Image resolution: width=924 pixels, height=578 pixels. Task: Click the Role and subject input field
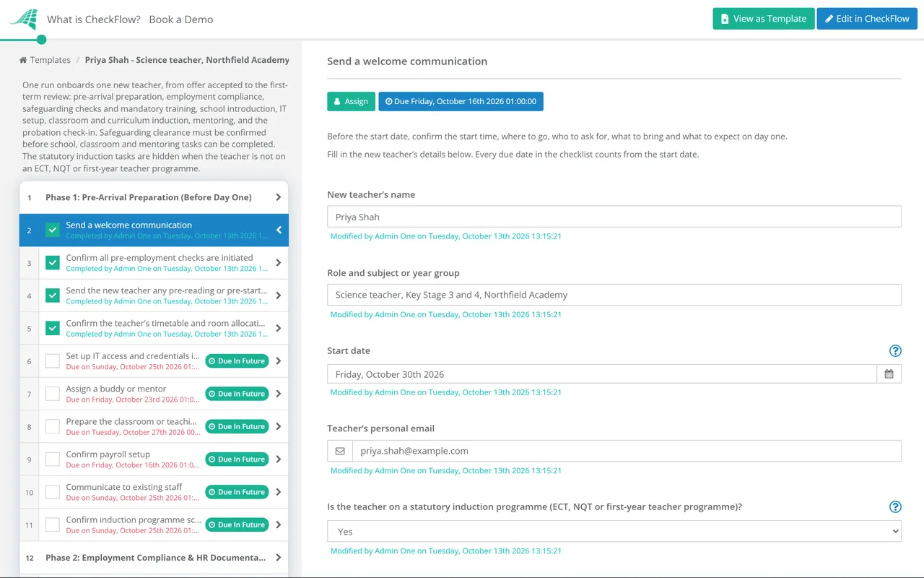click(x=614, y=295)
